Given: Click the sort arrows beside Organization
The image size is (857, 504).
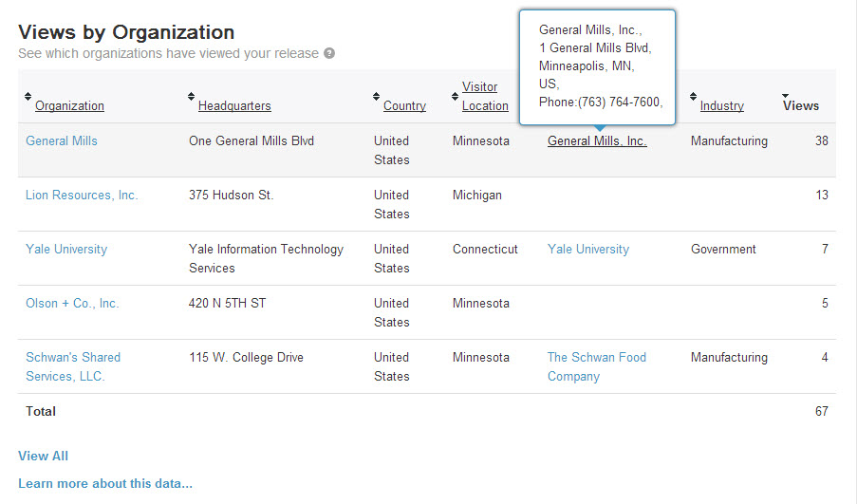Looking at the screenshot, I should (x=28, y=96).
